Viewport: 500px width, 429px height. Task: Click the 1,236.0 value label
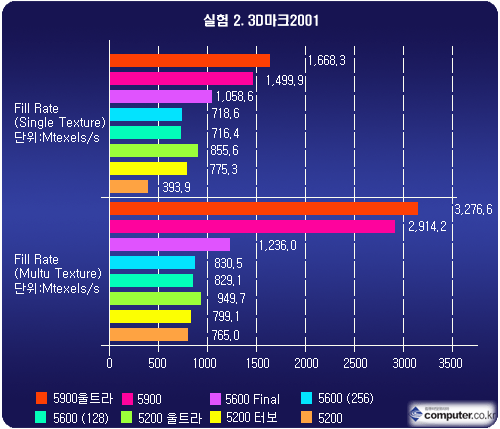pos(278,246)
